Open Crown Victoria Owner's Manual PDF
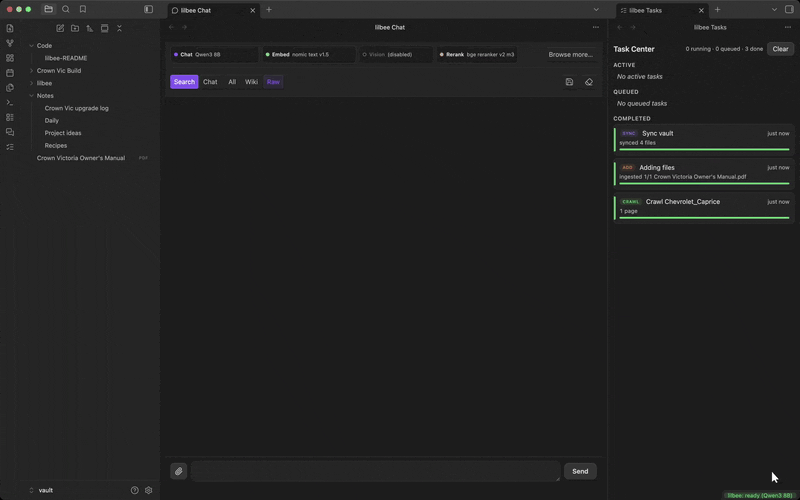 [x=81, y=158]
